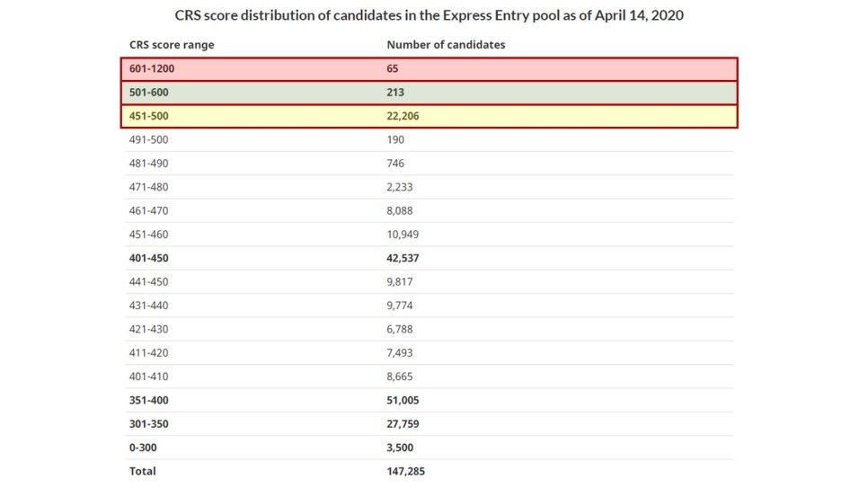The height and width of the screenshot is (488, 868).
Task: Click the value 8,665
Action: coord(400,377)
